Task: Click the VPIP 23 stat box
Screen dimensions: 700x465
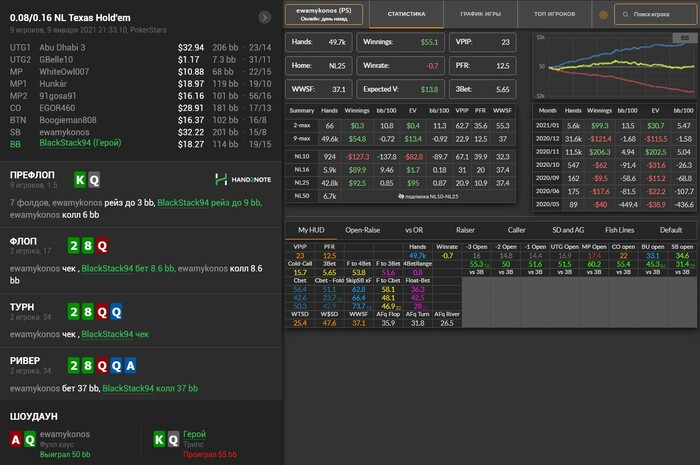Action: point(483,42)
